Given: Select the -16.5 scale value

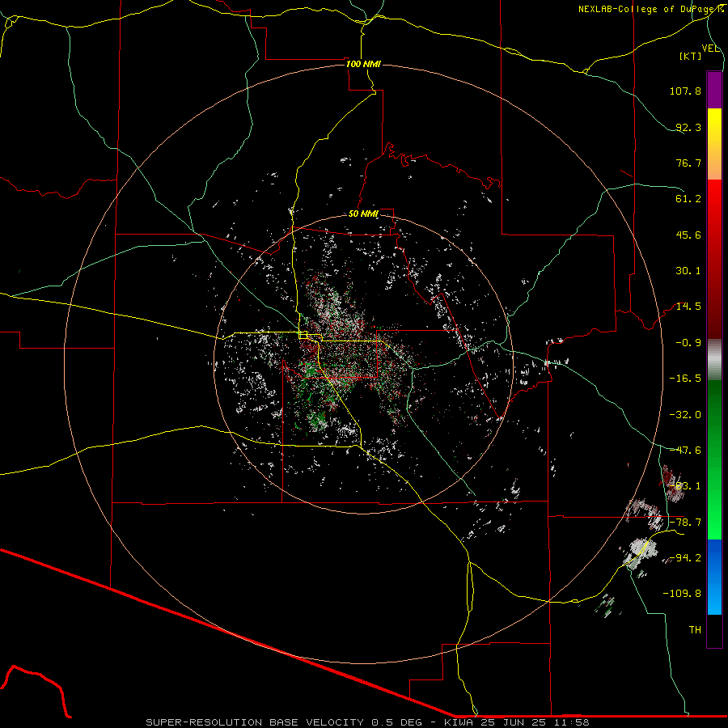Looking at the screenshot, I should tap(685, 379).
